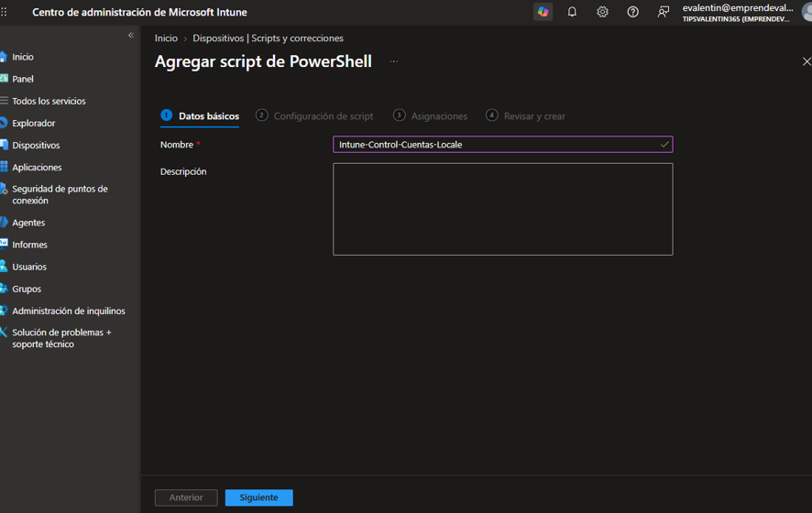Image resolution: width=812 pixels, height=513 pixels.
Task: Open the feedback person icon
Action: [x=664, y=12]
